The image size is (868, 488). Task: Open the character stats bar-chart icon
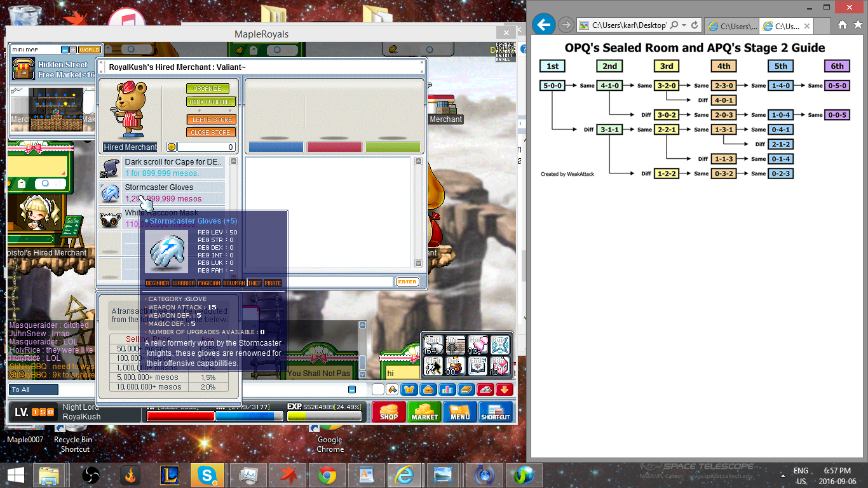pos(447,390)
